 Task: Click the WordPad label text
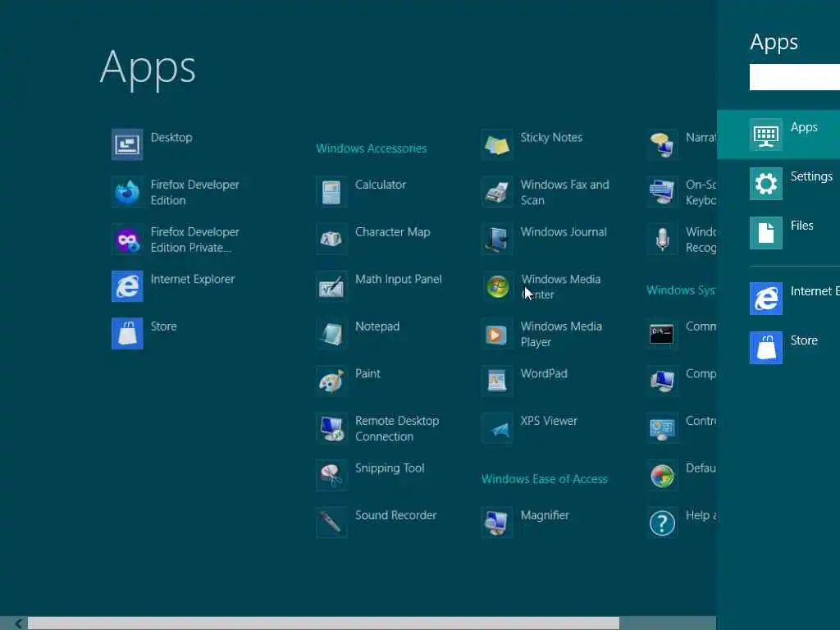(x=544, y=373)
